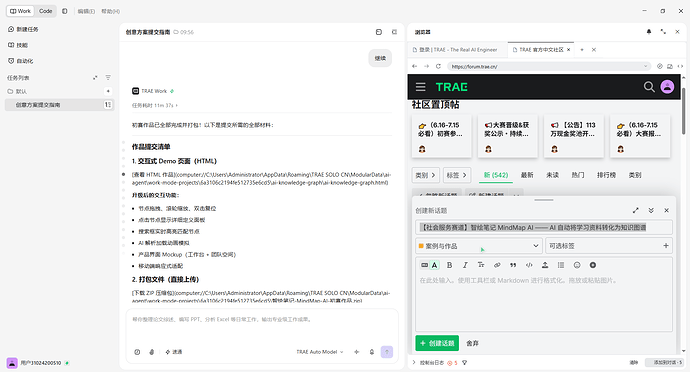Toggle the sidebar panel icon beside Code
This screenshot has height=372, width=690.
[65, 11]
